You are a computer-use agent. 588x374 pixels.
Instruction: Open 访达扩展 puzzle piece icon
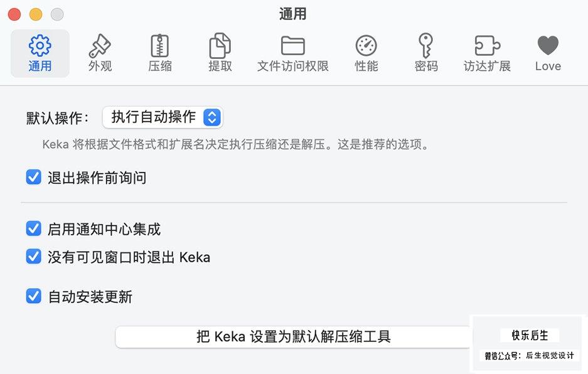(x=487, y=46)
